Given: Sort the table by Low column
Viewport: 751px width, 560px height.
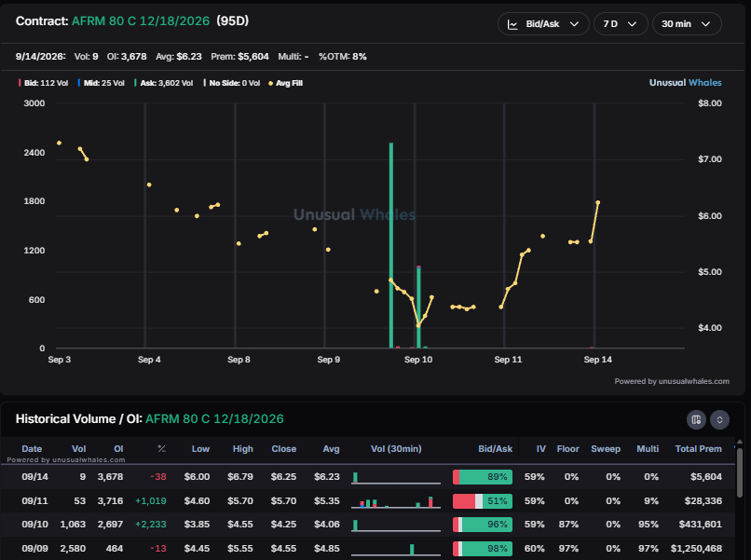Looking at the screenshot, I should (x=200, y=449).
